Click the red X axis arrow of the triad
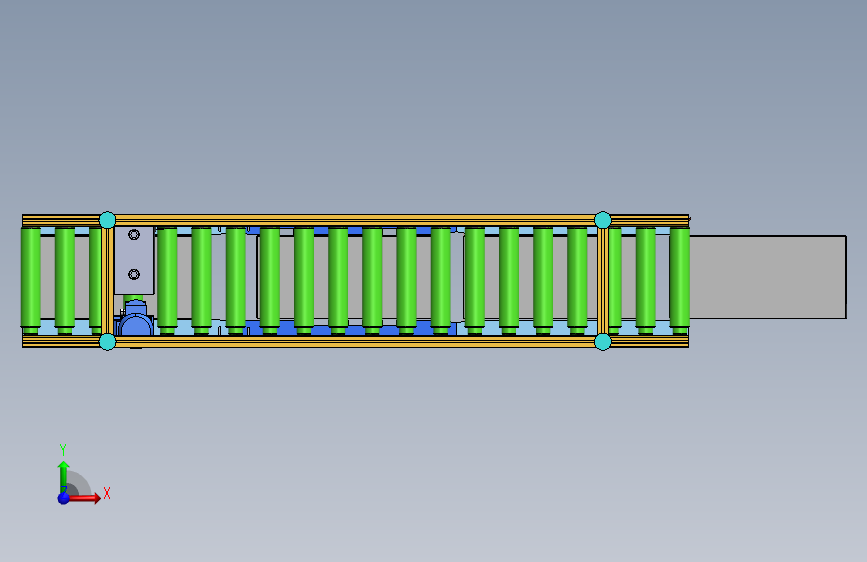 [84, 498]
